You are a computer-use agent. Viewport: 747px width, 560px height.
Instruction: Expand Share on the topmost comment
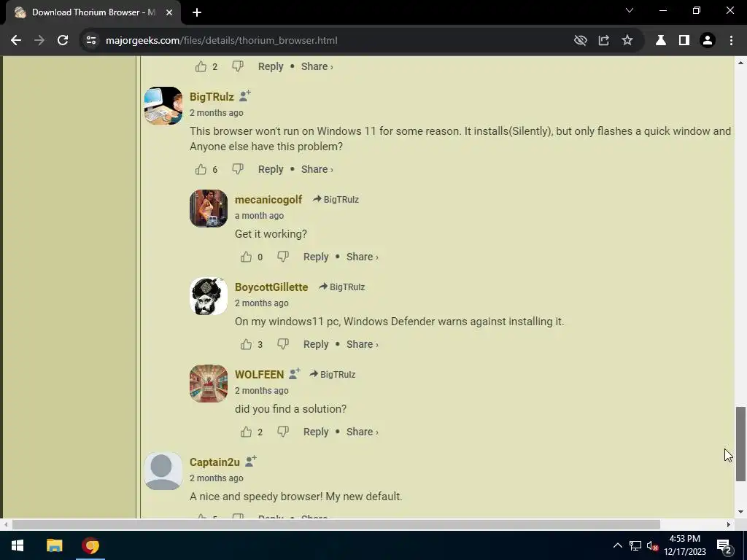coord(317,66)
